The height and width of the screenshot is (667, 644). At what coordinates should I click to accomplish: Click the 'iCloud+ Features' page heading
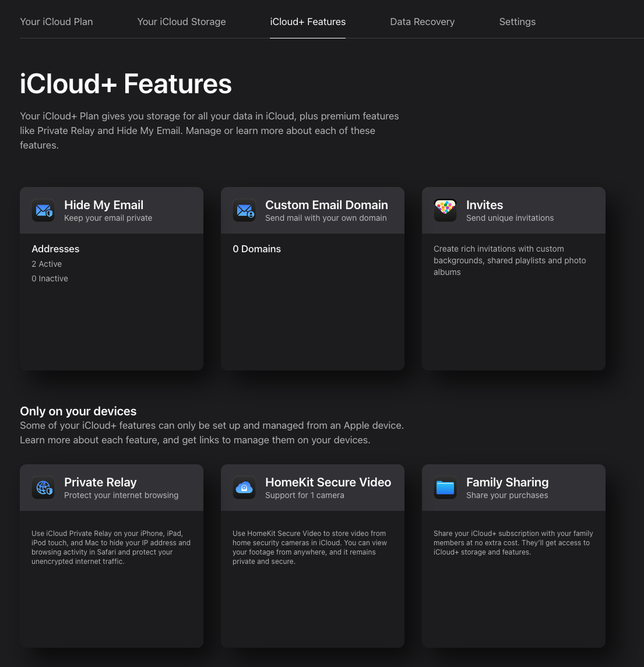click(126, 84)
